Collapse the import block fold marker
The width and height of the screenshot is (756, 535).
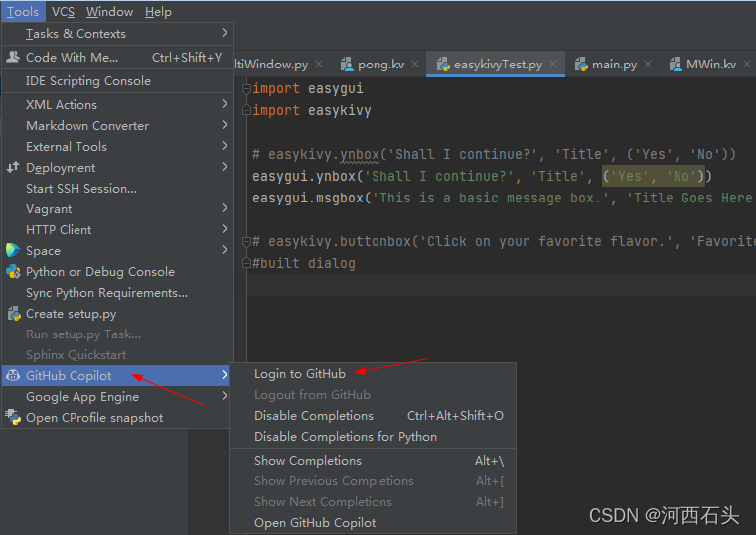click(x=246, y=88)
